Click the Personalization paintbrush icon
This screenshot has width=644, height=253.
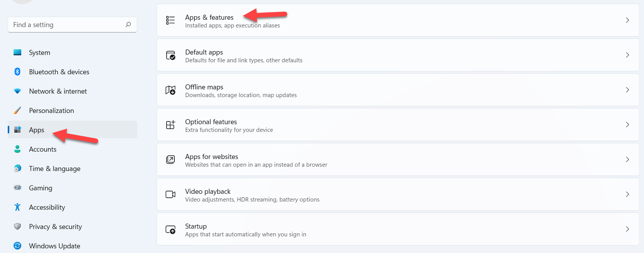[17, 111]
